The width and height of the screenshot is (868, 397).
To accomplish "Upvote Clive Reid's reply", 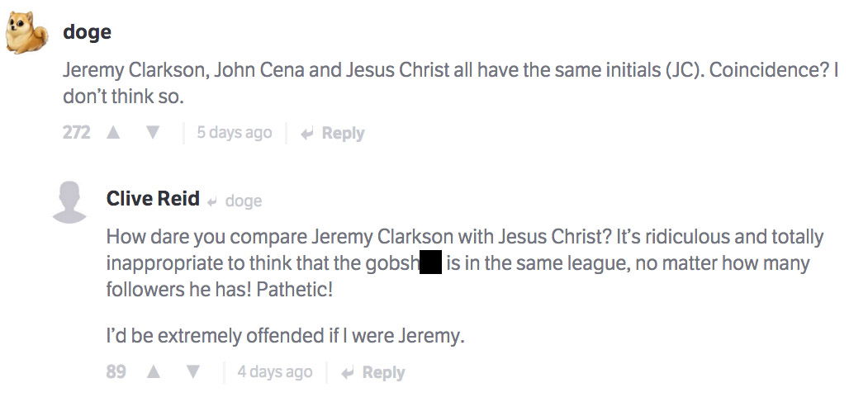I will pyautogui.click(x=154, y=372).
